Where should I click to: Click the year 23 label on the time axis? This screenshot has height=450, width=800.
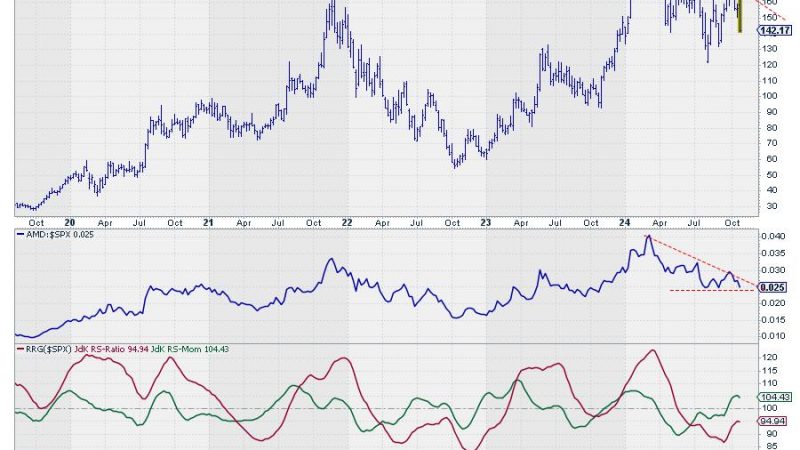[486, 223]
